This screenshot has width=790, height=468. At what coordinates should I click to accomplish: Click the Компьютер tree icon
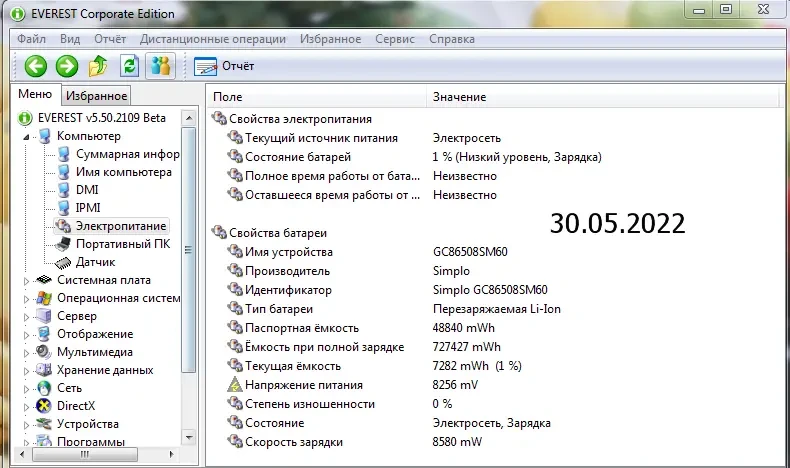pyautogui.click(x=45, y=136)
